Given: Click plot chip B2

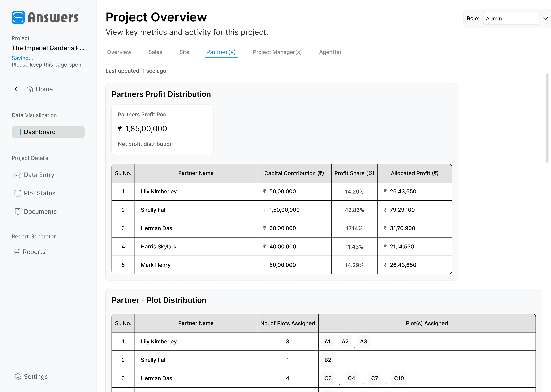Looking at the screenshot, I should 328,360.
